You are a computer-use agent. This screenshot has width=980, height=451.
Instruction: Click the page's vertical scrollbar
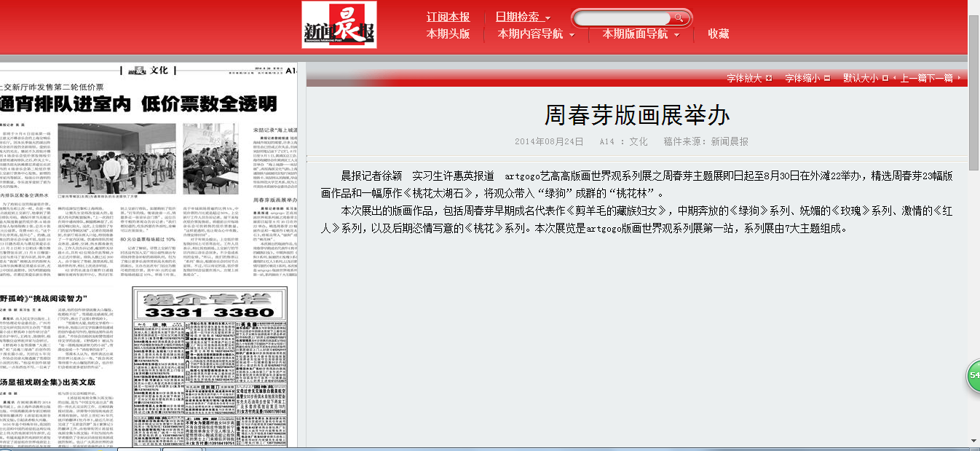[973, 219]
